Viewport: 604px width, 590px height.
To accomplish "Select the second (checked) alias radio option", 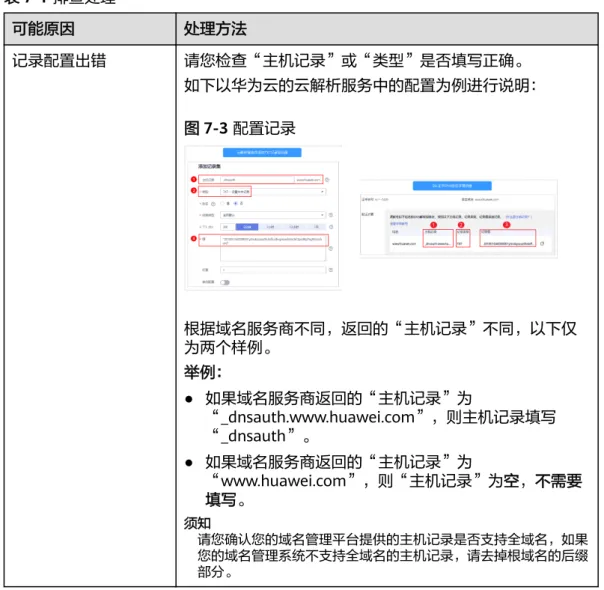I will (235, 203).
